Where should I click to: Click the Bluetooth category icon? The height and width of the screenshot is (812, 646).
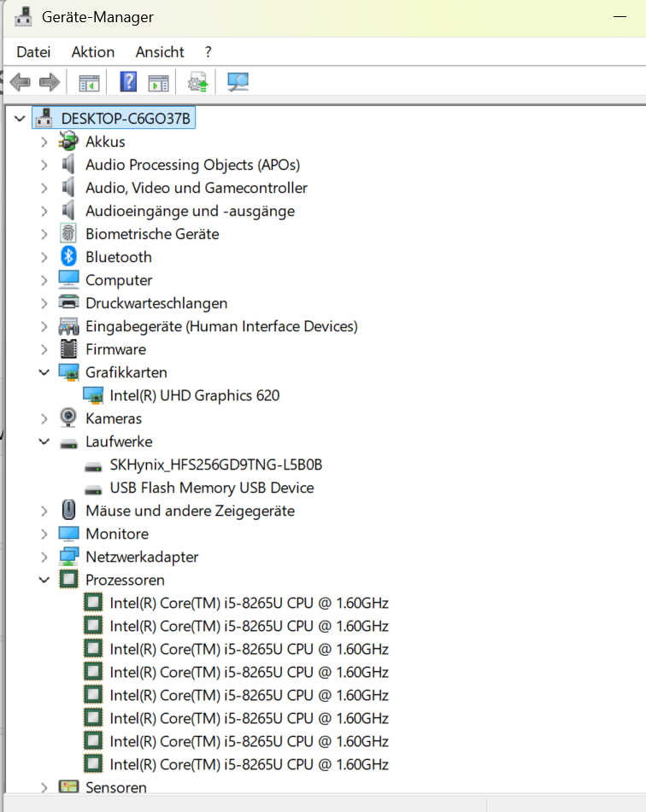pyautogui.click(x=68, y=256)
